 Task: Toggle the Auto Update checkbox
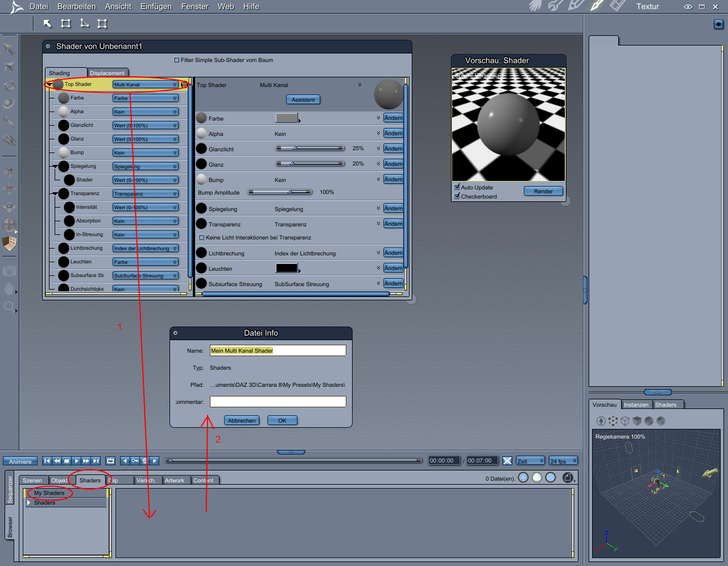pyautogui.click(x=457, y=187)
